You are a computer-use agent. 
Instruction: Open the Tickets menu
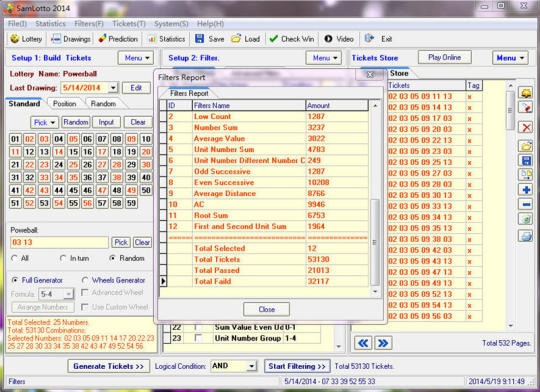tap(129, 24)
